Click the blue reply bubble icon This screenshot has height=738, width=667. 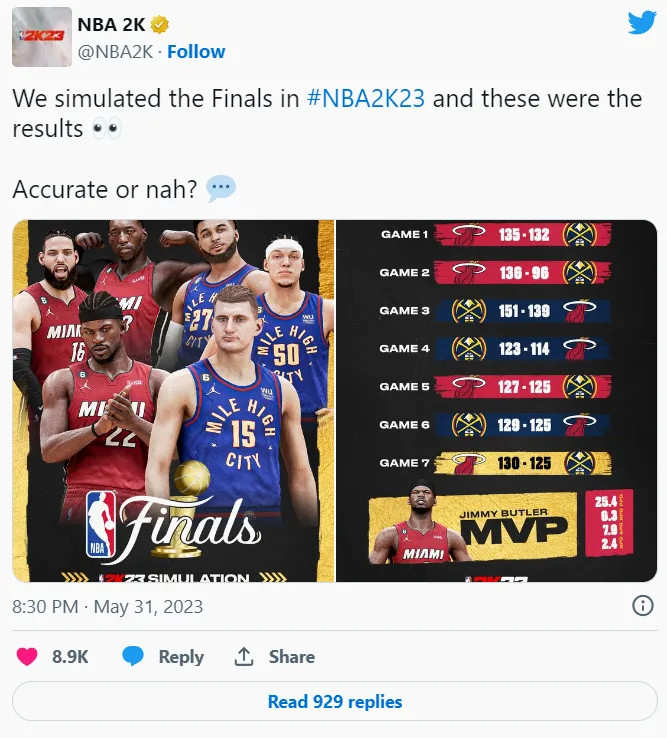tap(133, 656)
